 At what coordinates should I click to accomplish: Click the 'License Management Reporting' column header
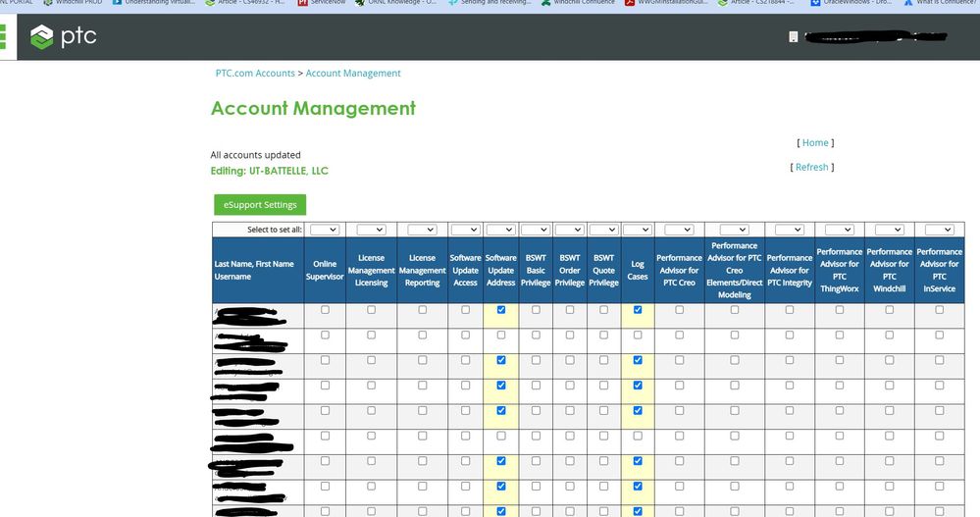423,270
